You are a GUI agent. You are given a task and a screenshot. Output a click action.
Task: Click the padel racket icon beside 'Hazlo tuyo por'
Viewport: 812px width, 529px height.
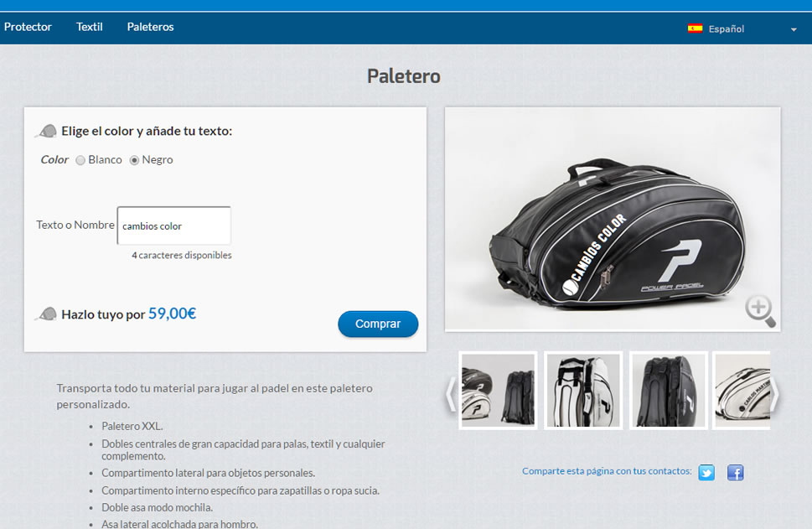[x=46, y=314]
